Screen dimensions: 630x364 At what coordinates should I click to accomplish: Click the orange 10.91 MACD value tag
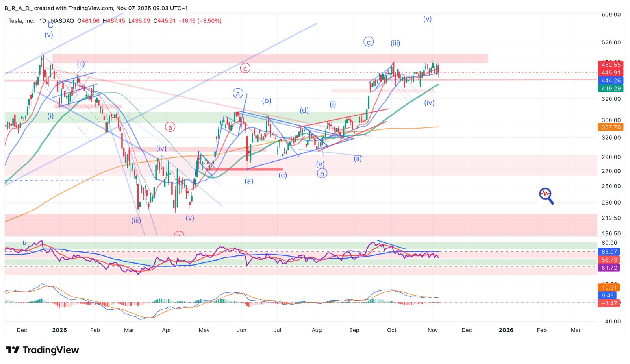click(608, 288)
